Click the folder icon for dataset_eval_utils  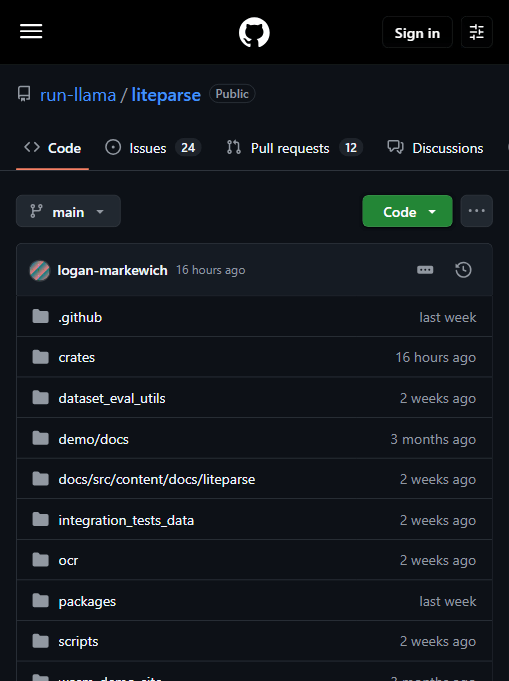coord(40,397)
